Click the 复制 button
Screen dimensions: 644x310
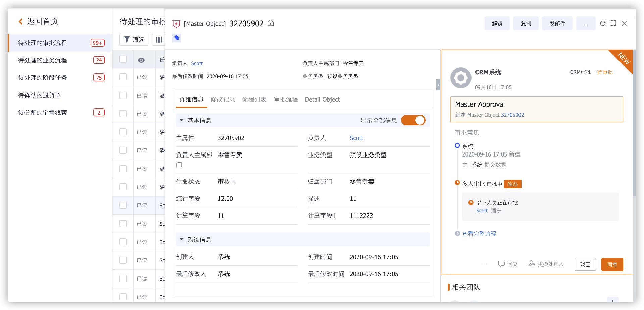tap(526, 23)
